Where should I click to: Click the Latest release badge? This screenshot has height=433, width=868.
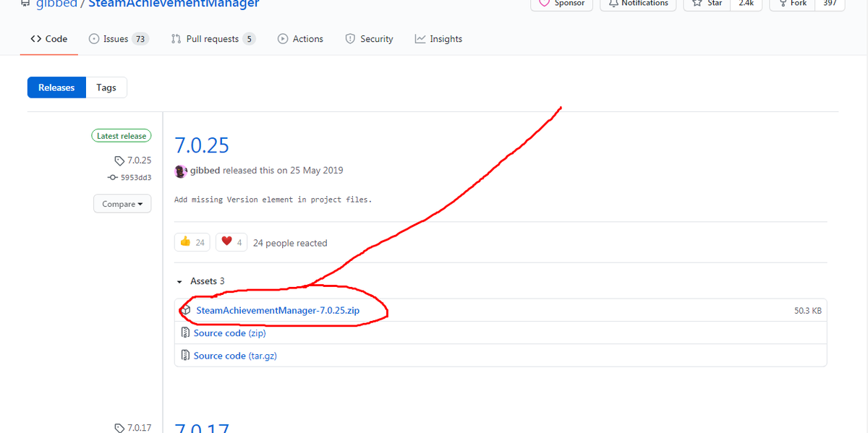pyautogui.click(x=122, y=136)
